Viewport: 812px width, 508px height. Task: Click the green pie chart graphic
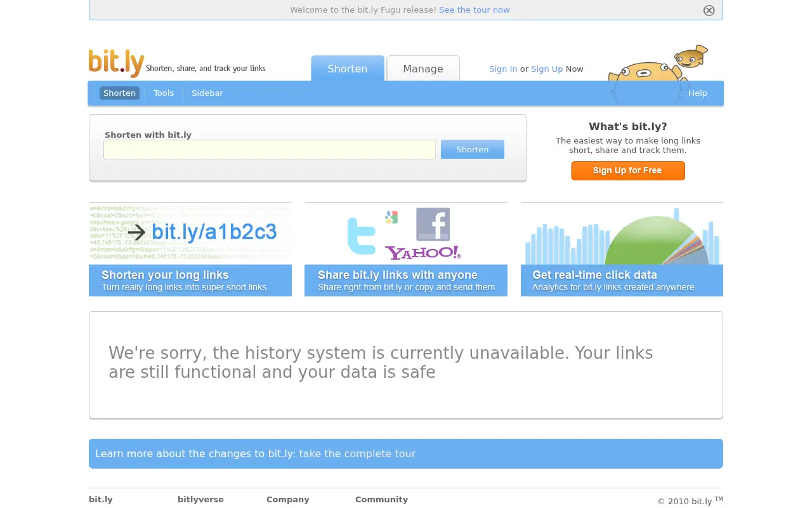click(657, 241)
